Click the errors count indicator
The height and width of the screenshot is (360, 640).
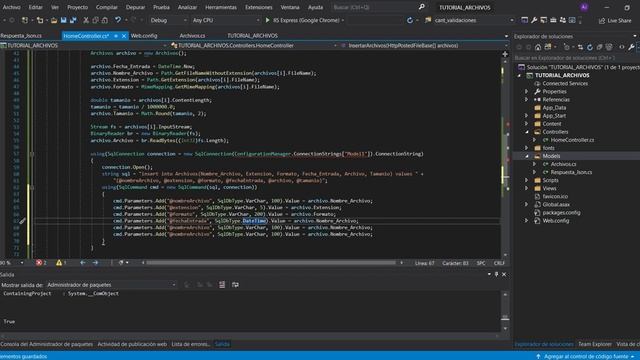(41, 263)
